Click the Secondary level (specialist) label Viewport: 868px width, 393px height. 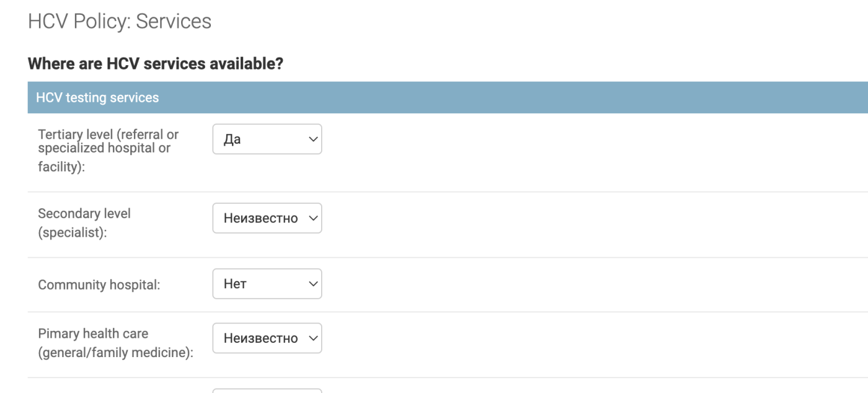tap(84, 223)
